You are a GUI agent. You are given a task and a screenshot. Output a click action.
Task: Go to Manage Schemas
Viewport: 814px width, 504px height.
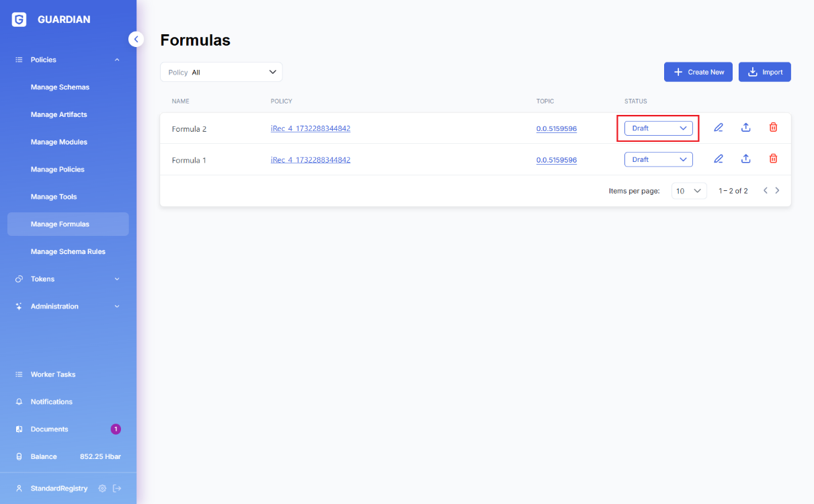pos(60,87)
